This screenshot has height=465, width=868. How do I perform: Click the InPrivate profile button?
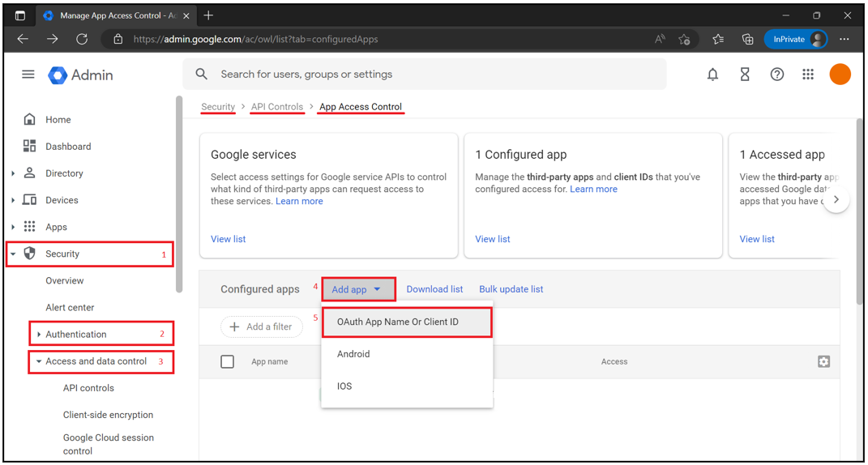pos(796,40)
